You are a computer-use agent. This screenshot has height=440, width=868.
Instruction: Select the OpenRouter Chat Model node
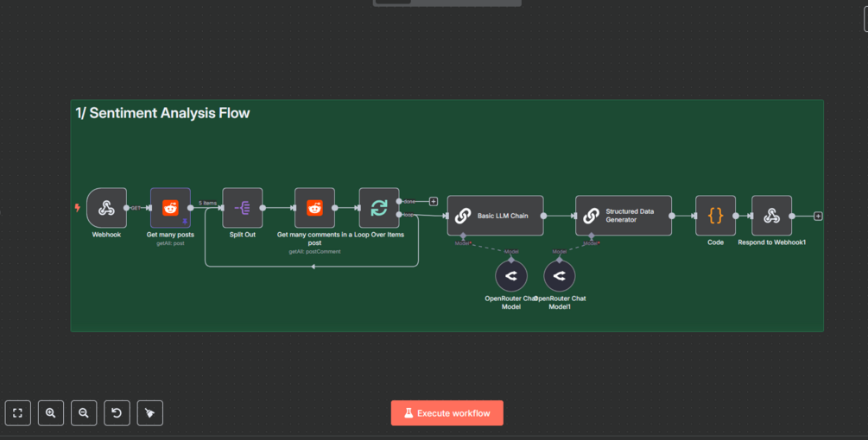[x=511, y=276]
